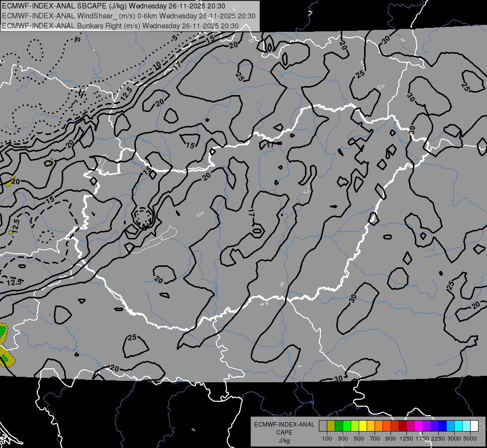
Task: Click the WindShear 0-6km title line
Action: pos(128,16)
